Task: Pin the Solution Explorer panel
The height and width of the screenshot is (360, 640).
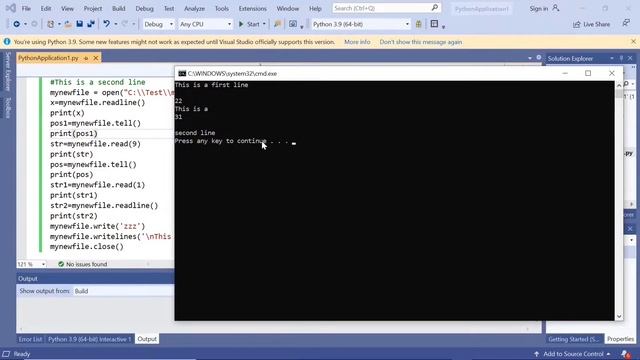Action: click(621, 58)
